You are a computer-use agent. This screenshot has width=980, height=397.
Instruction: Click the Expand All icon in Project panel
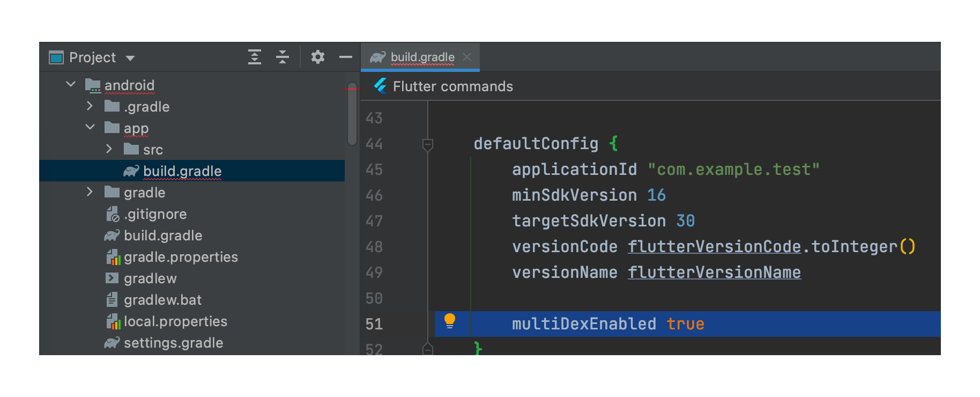255,57
